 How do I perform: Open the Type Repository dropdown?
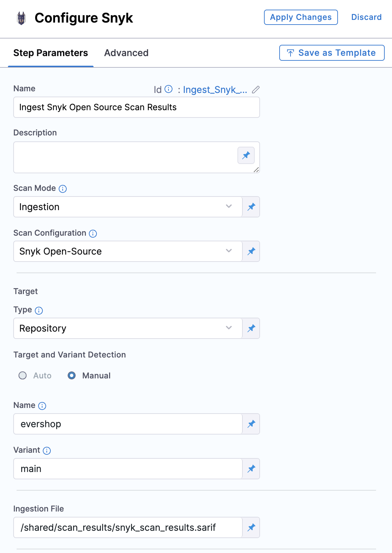[x=128, y=328]
